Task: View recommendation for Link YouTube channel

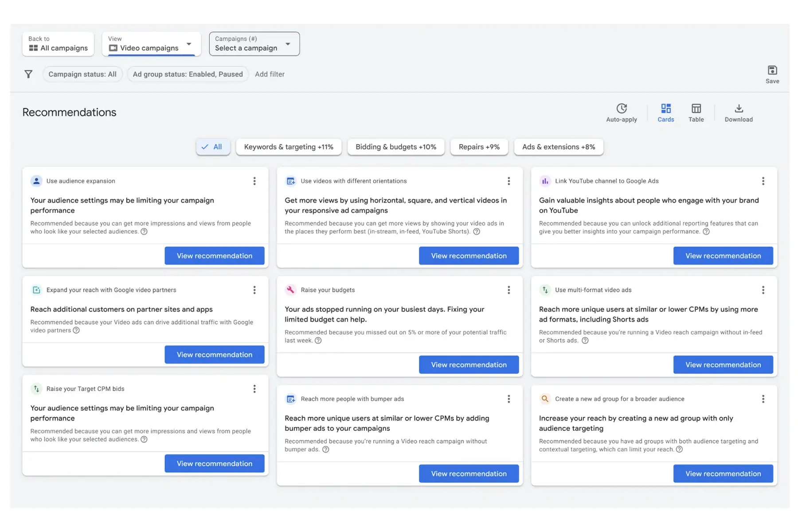Action: [723, 256]
